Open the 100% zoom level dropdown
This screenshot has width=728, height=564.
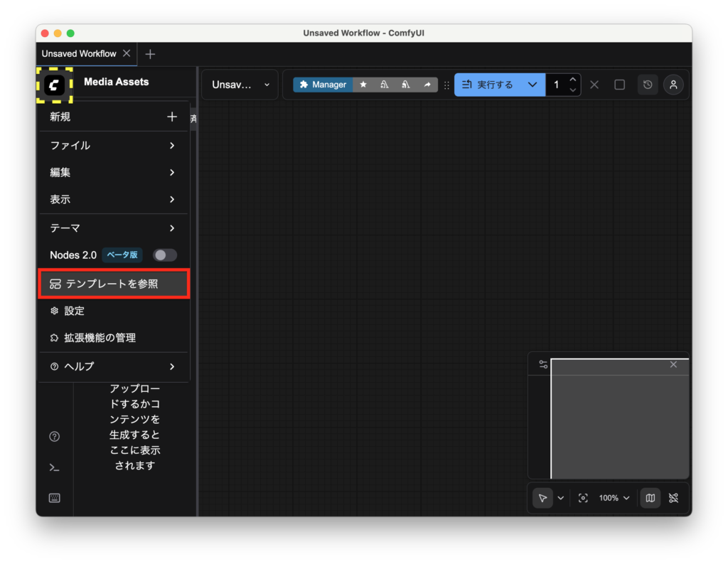pyautogui.click(x=614, y=498)
